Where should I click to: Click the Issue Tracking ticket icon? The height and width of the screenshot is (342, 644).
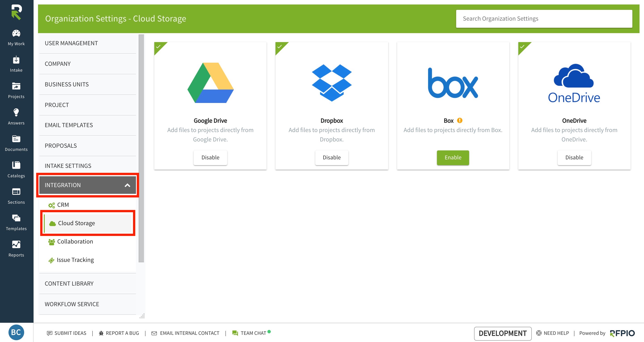[x=51, y=261]
